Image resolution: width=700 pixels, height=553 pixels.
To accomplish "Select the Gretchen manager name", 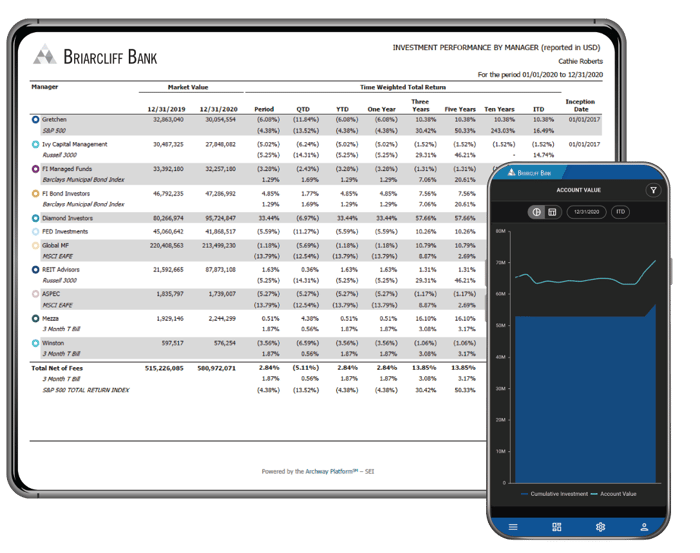I will click(54, 120).
